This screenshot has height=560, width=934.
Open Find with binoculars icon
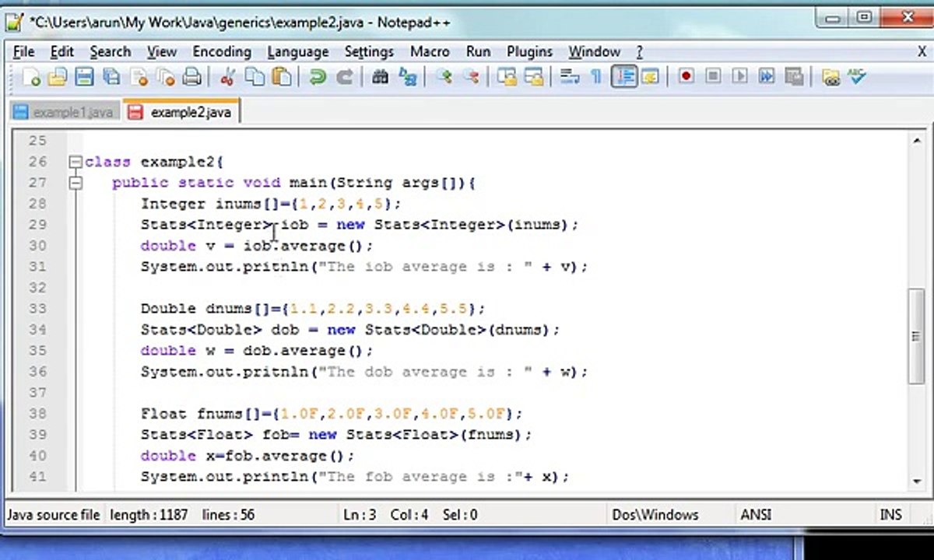[380, 77]
